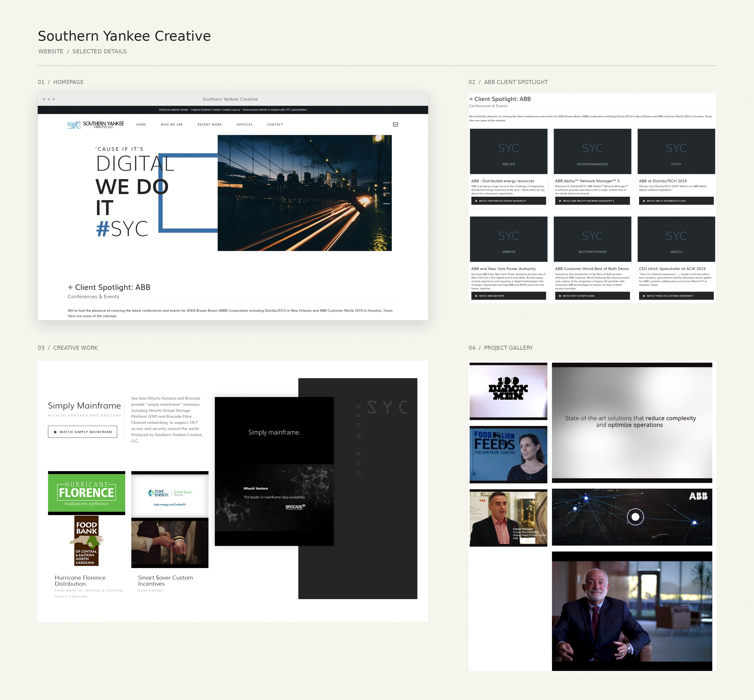Click ABB Ability Network Manager X heading

point(587,181)
